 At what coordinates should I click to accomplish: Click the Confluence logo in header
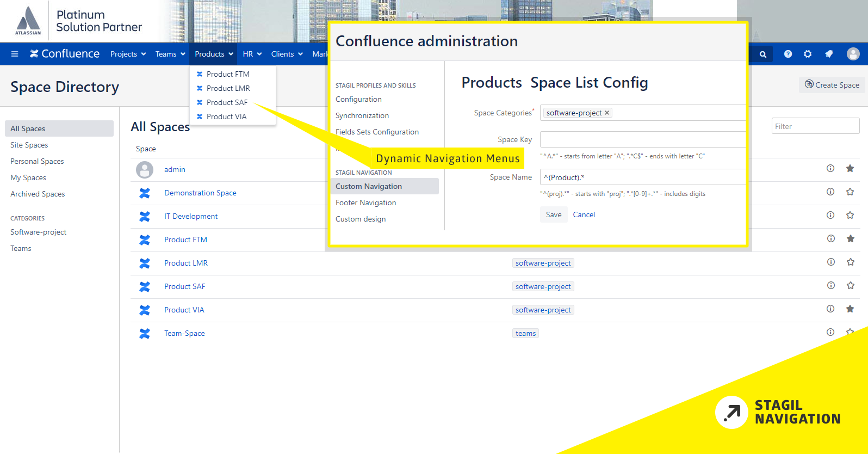coord(65,53)
